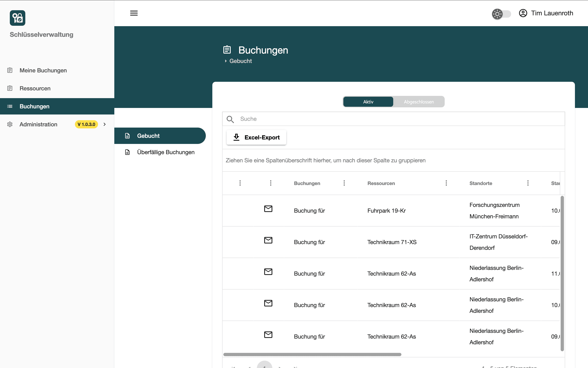Open the Ressourcen column three-dot menu
Image resolution: width=588 pixels, height=368 pixels.
tap(446, 183)
